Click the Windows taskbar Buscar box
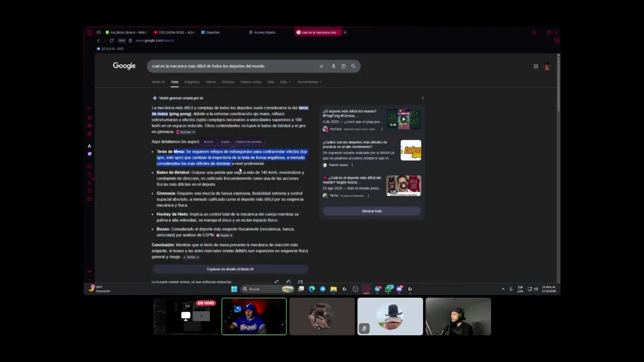The width and height of the screenshot is (644, 362). click(267, 289)
